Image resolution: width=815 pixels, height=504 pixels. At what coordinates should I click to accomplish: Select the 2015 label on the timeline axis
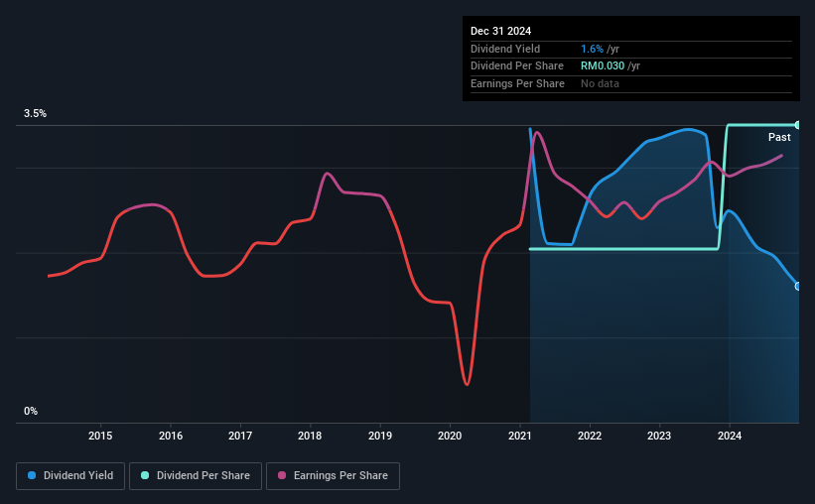100,436
